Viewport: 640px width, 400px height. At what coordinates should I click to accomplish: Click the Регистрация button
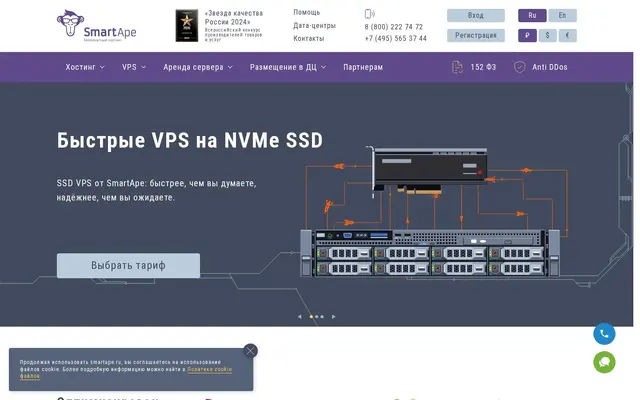(476, 36)
